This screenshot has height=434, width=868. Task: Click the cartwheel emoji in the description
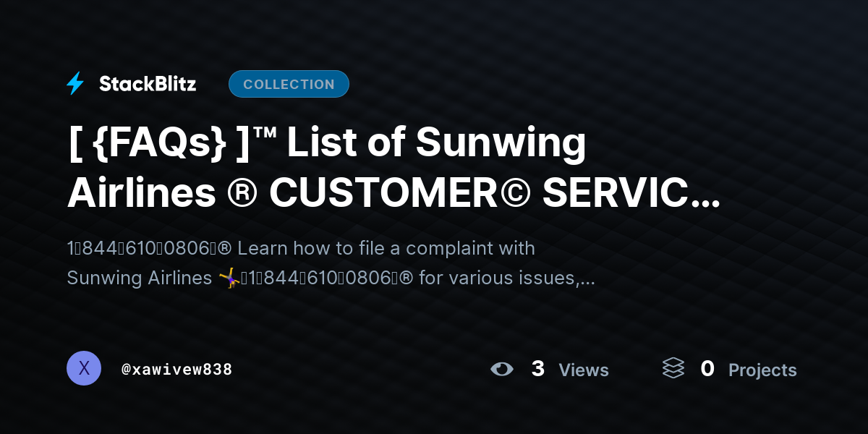pyautogui.click(x=229, y=278)
